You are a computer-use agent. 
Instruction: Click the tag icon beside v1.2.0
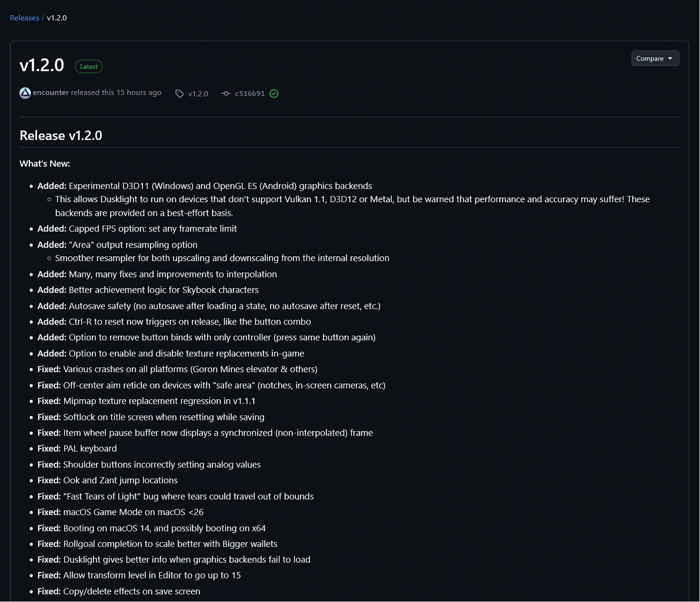[x=179, y=93]
